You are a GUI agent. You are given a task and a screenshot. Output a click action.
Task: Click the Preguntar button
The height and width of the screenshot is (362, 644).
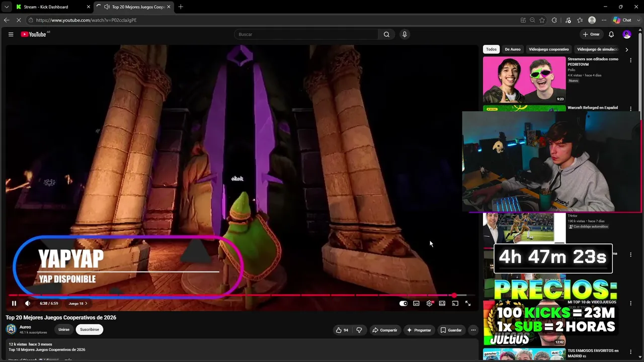(419, 330)
